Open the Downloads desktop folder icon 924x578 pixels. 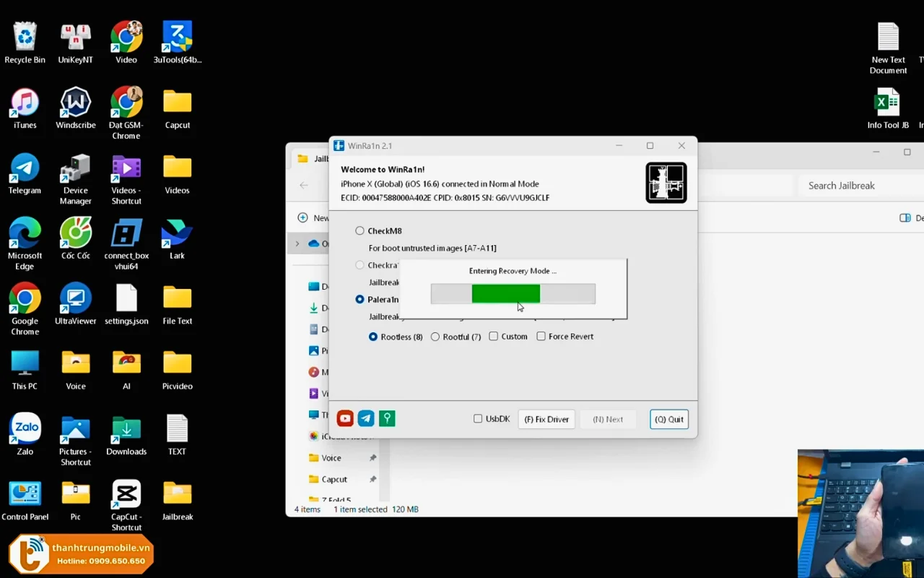click(126, 434)
